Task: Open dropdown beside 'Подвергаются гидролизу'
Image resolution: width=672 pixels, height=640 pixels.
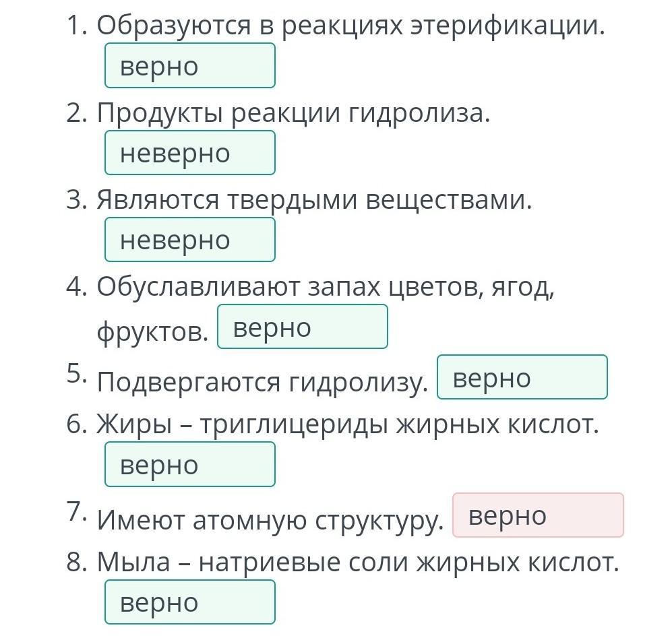Action: [522, 378]
